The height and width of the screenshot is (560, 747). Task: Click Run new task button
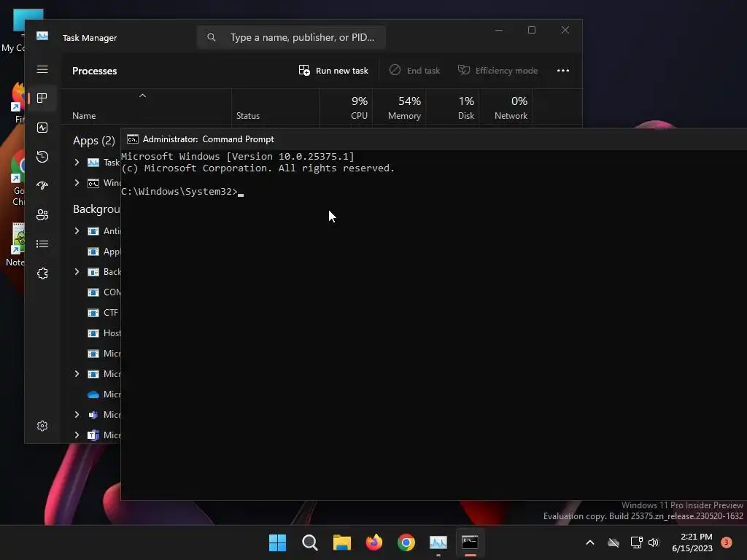333,71
